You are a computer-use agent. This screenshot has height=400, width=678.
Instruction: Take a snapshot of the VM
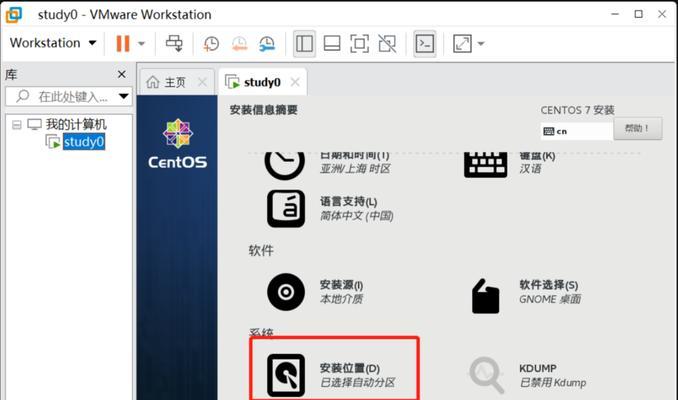click(x=211, y=44)
